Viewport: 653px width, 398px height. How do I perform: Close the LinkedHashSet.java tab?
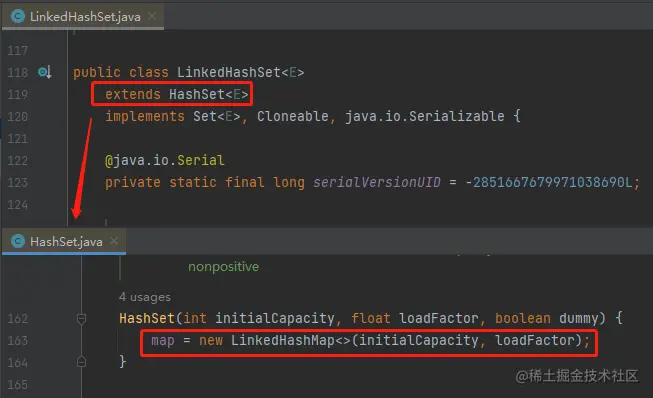tap(152, 16)
